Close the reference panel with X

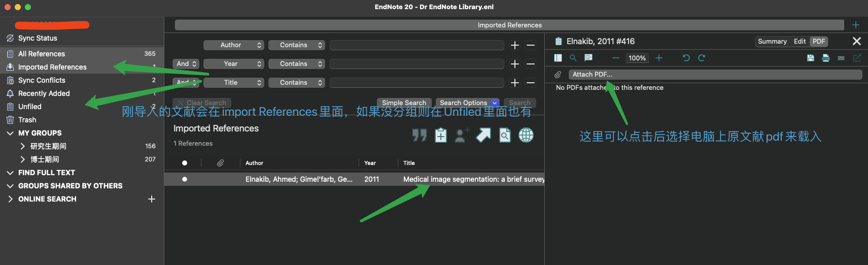click(x=857, y=41)
